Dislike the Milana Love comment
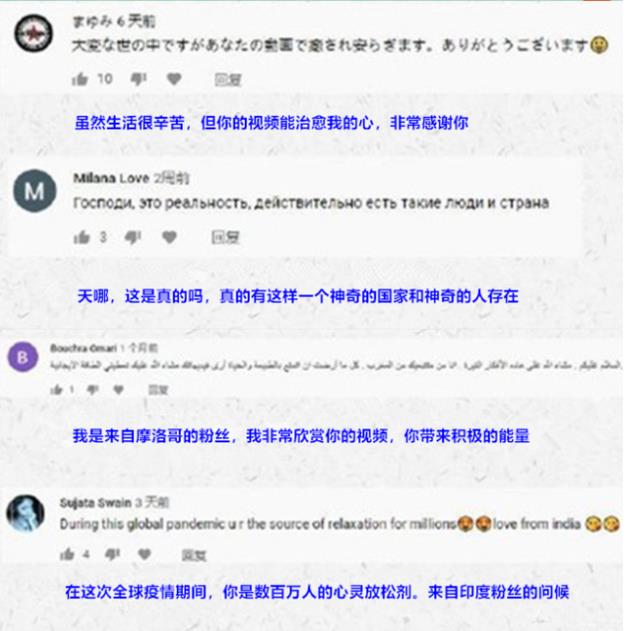This screenshot has width=631, height=631. pos(133,237)
